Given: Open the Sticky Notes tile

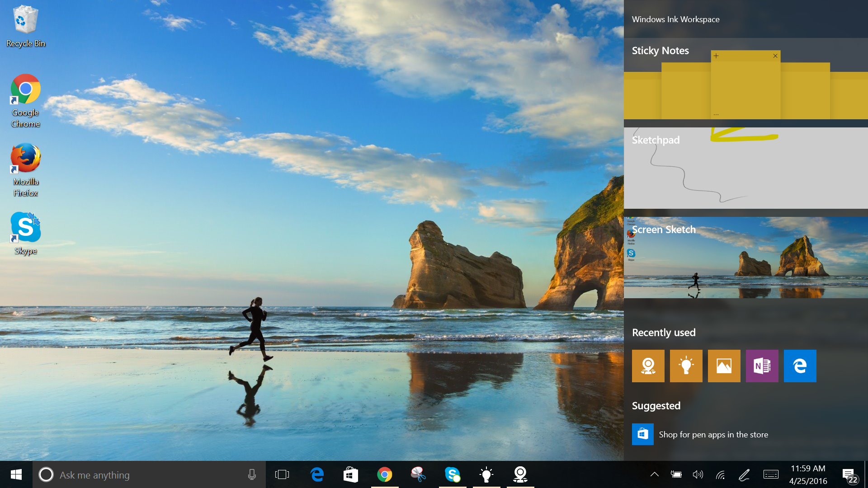Looking at the screenshot, I should pos(746,79).
